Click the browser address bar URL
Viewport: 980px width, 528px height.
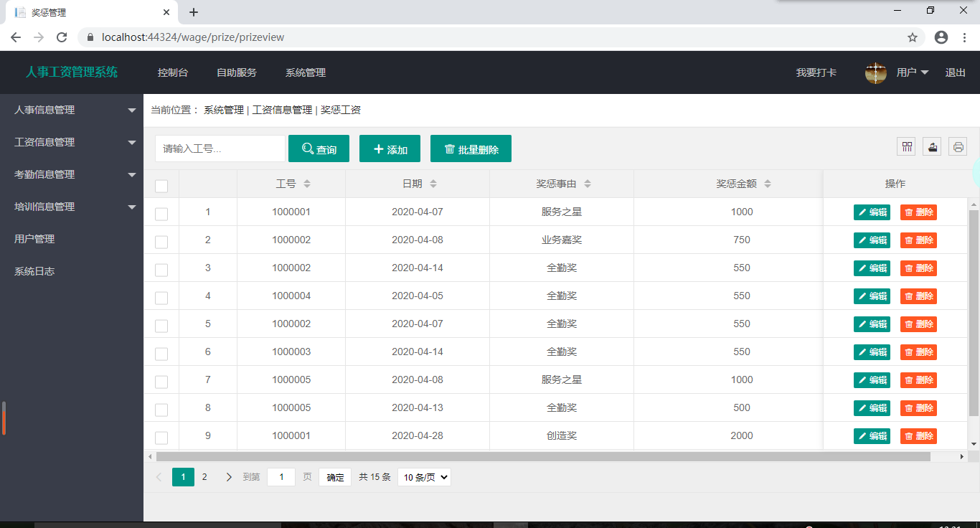pos(193,37)
